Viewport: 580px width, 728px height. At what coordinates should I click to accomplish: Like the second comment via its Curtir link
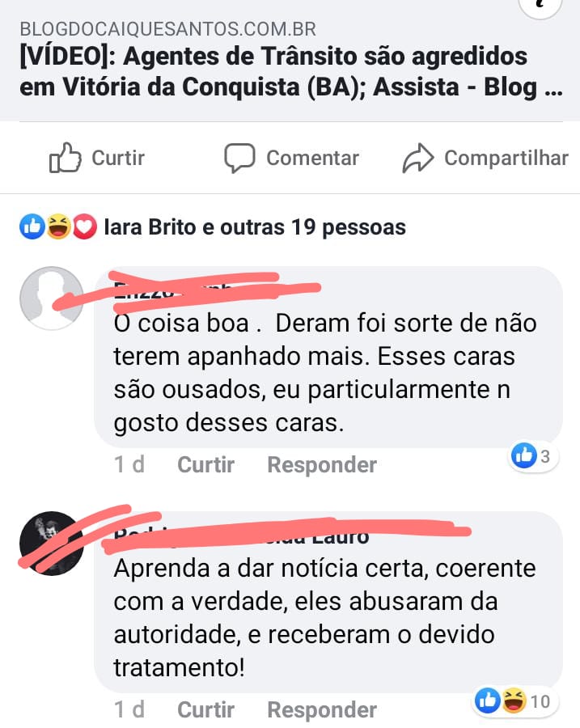pos(205,710)
